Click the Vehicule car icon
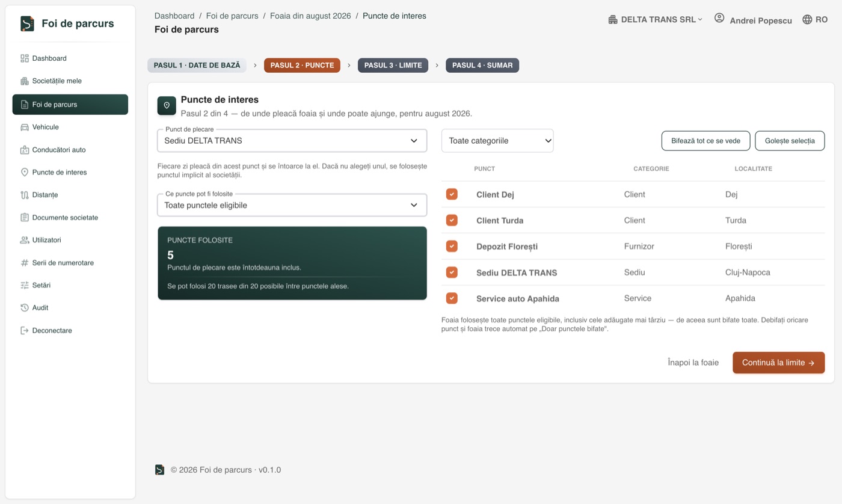The image size is (842, 504). 25,128
